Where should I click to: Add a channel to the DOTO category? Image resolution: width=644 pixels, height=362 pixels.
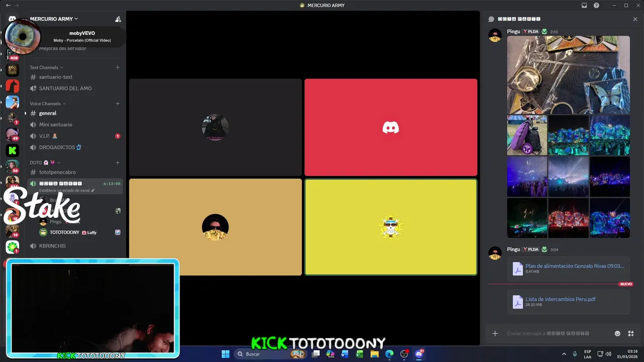(118, 162)
